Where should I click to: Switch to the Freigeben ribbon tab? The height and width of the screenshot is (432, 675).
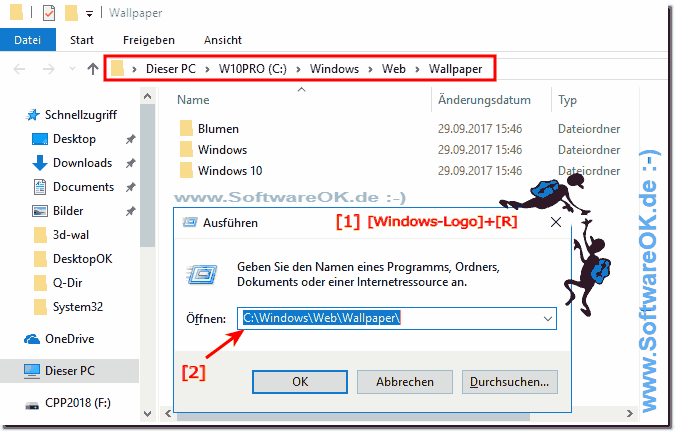(x=149, y=40)
